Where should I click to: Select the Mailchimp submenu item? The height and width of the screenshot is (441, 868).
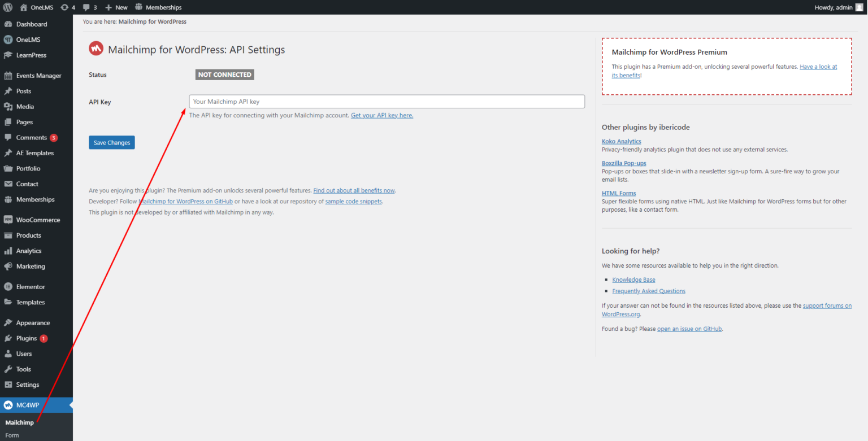click(20, 422)
